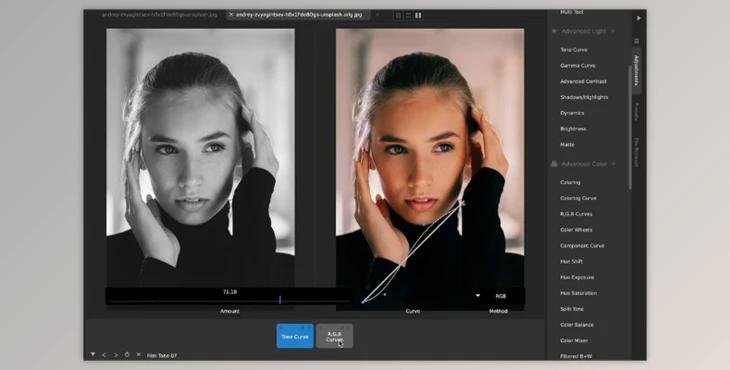Clear the preset with the X icon by Film Tone 07

coord(138,355)
